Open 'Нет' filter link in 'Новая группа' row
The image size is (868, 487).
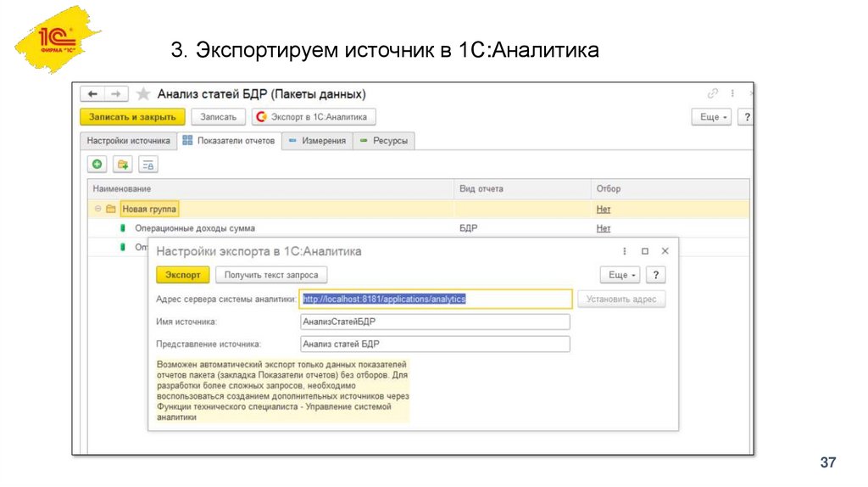coord(604,209)
